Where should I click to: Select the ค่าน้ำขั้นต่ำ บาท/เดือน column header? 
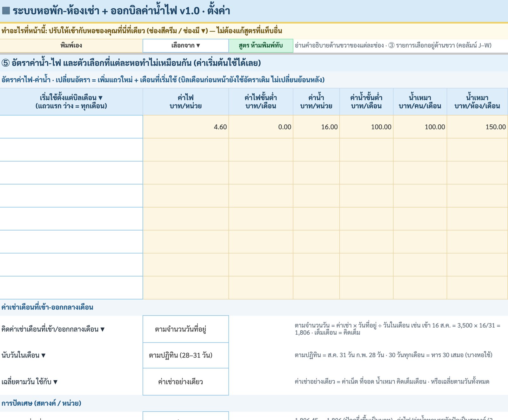coord(366,102)
